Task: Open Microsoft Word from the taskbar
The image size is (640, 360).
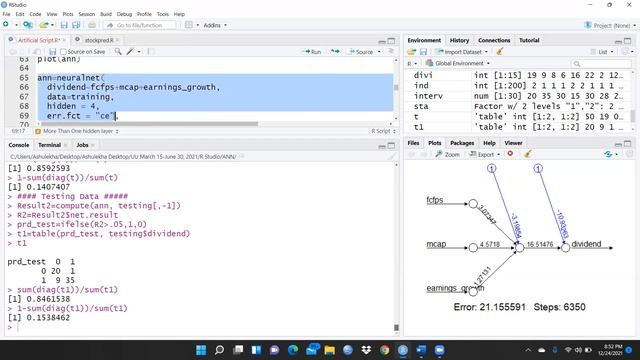Action: [x=421, y=350]
